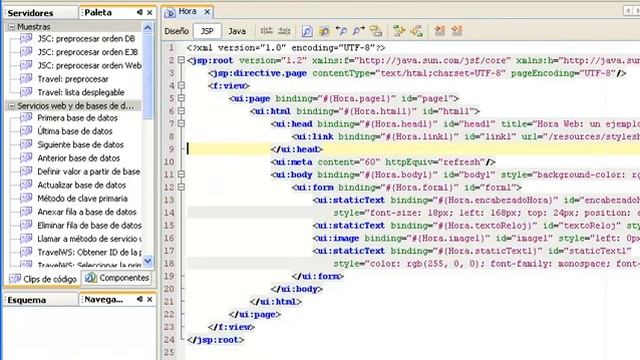
Task: Click the Clips de código icon
Action: click(15, 279)
